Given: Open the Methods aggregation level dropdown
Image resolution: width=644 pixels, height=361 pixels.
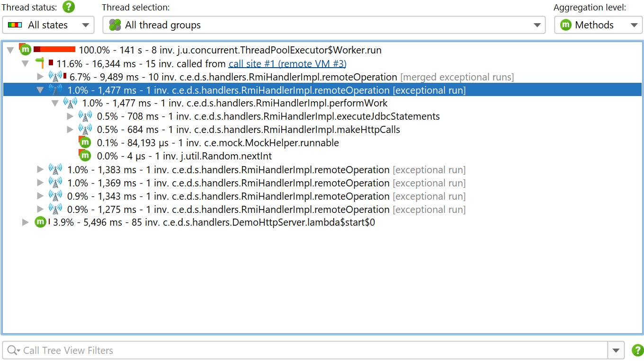Looking at the screenshot, I should click(598, 25).
